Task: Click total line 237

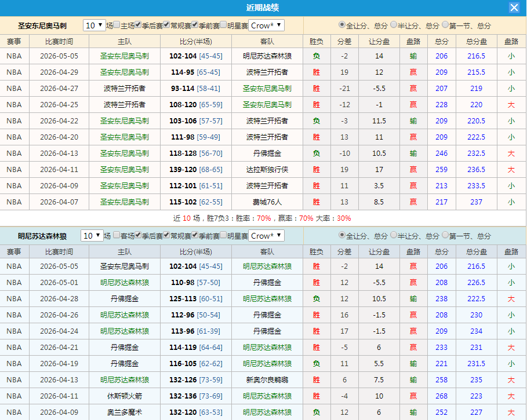Action: [476, 202]
